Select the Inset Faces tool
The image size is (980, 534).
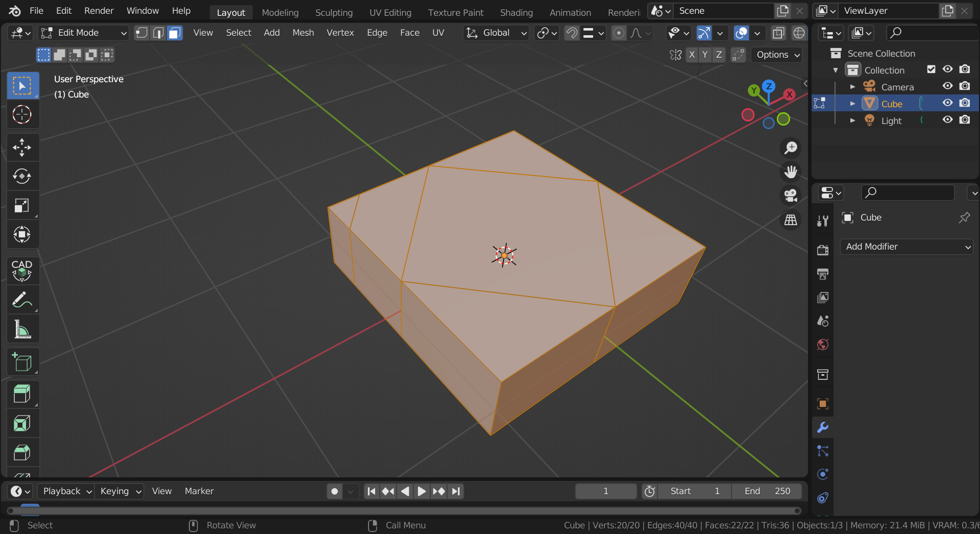22,423
